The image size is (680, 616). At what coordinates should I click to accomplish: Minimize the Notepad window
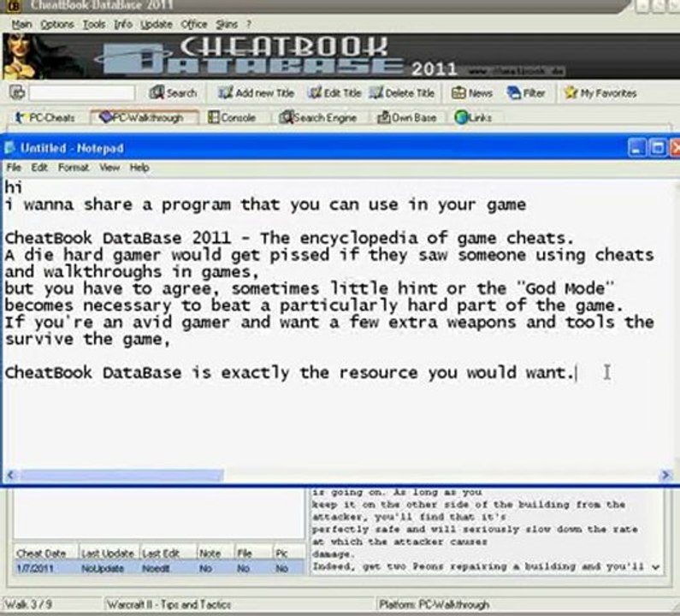click(636, 148)
